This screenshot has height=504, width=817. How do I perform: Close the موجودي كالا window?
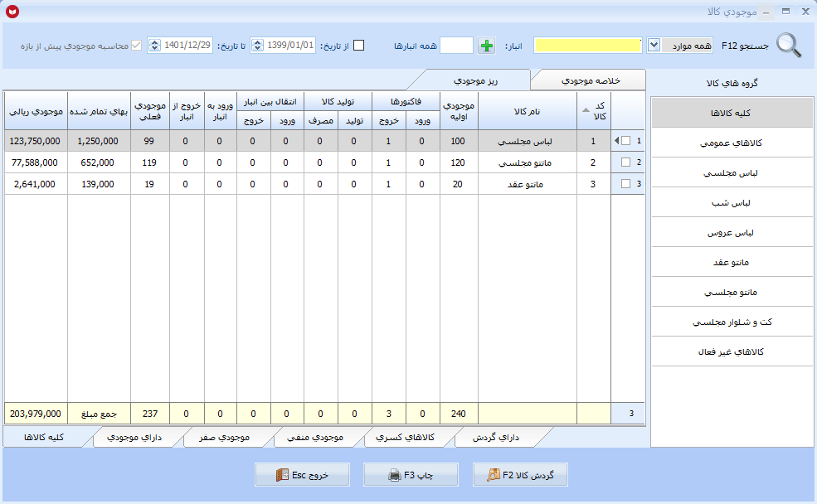[x=805, y=11]
